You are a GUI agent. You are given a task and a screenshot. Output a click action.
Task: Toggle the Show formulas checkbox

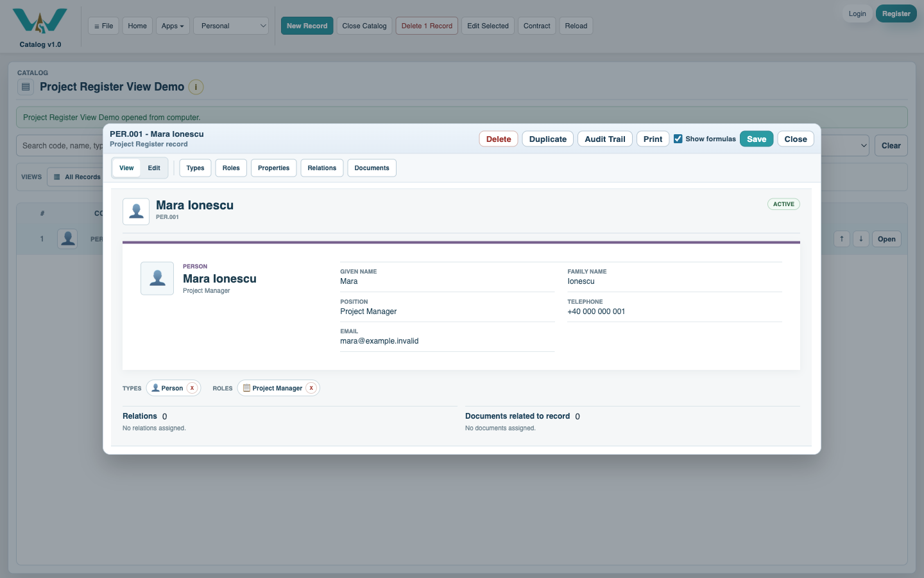678,139
